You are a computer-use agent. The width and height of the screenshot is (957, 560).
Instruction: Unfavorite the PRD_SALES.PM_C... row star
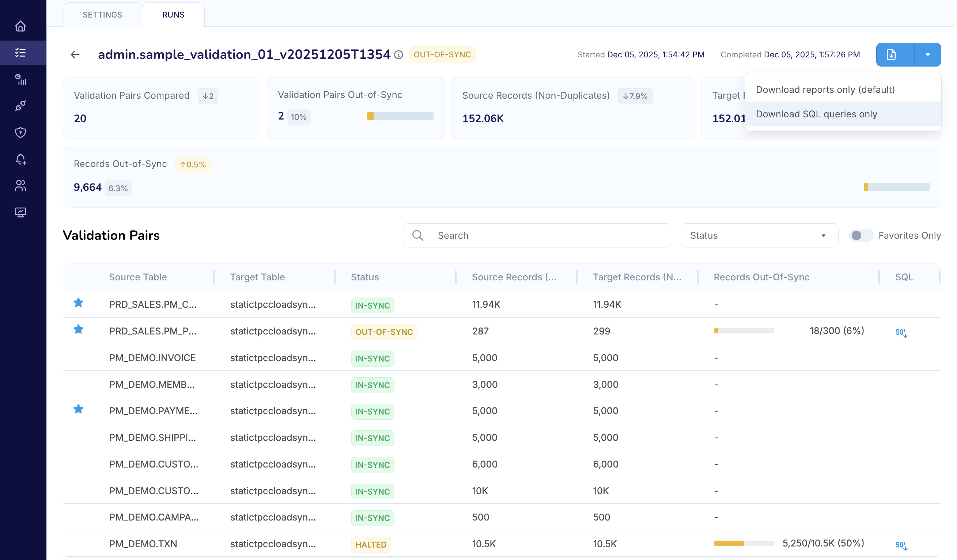(79, 303)
